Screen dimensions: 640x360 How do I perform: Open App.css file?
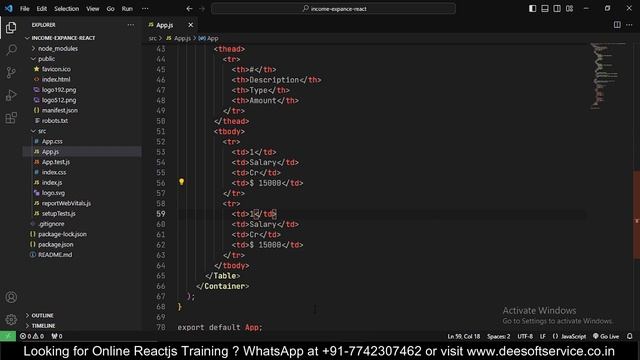point(52,141)
